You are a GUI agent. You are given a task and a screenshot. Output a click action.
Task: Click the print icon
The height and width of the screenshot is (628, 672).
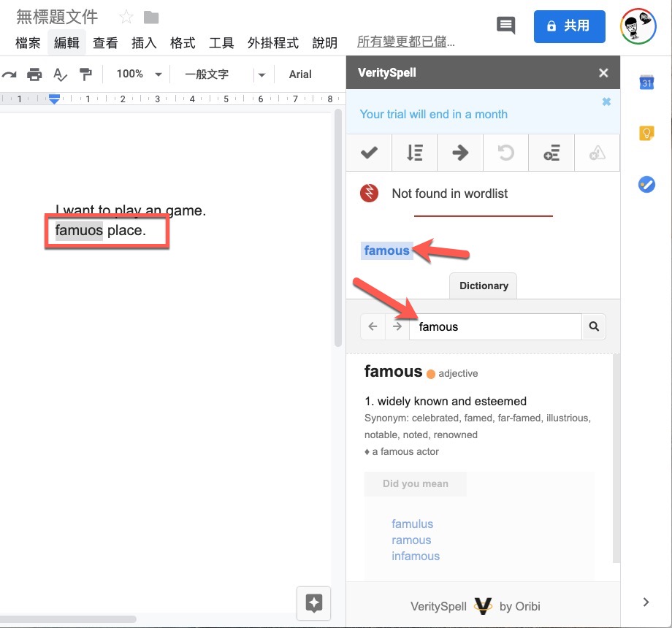(x=34, y=74)
